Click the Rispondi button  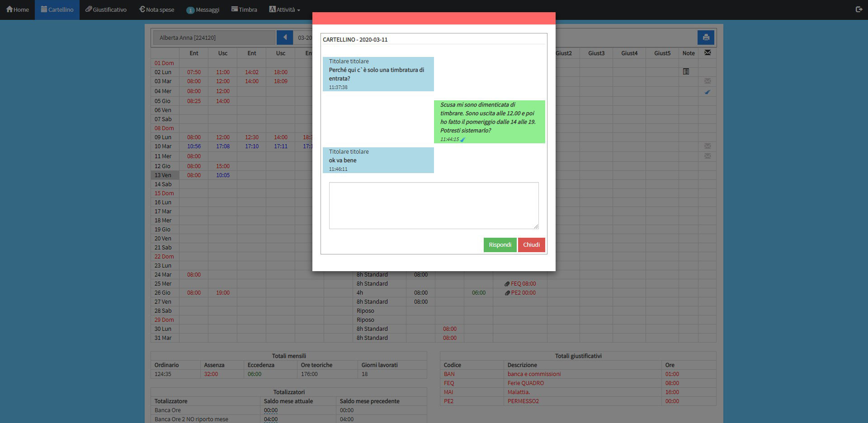tap(500, 245)
